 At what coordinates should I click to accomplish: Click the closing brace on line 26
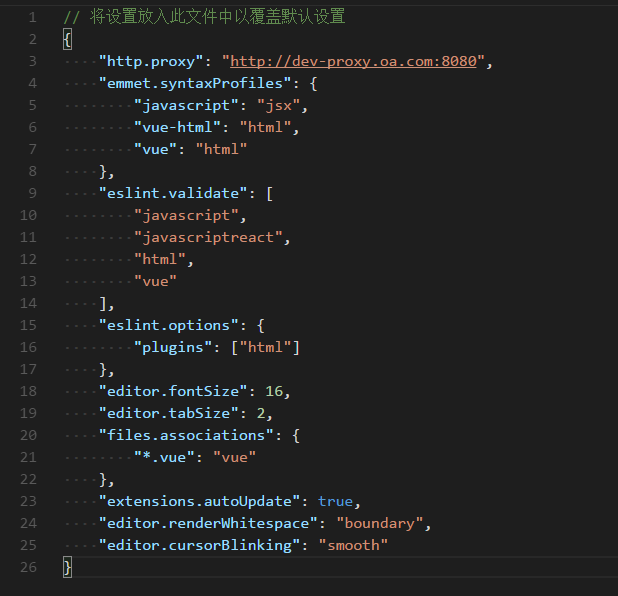67,568
